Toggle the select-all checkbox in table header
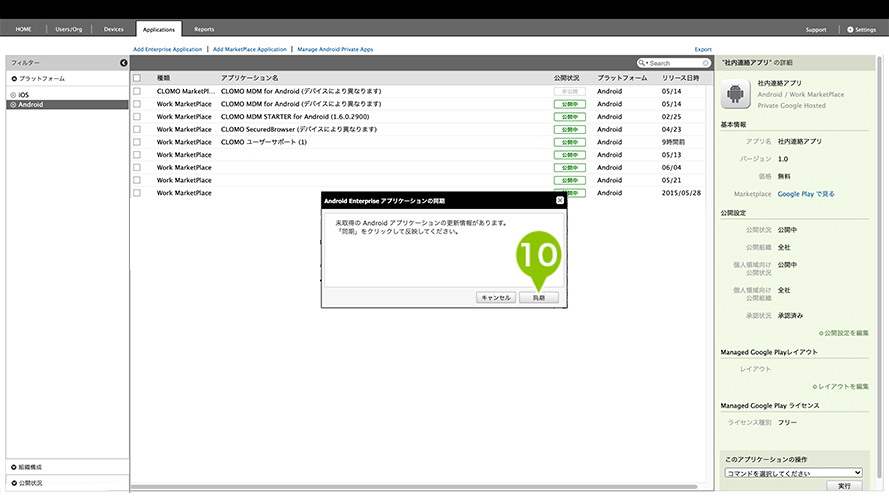The image size is (889, 500). 137,78
